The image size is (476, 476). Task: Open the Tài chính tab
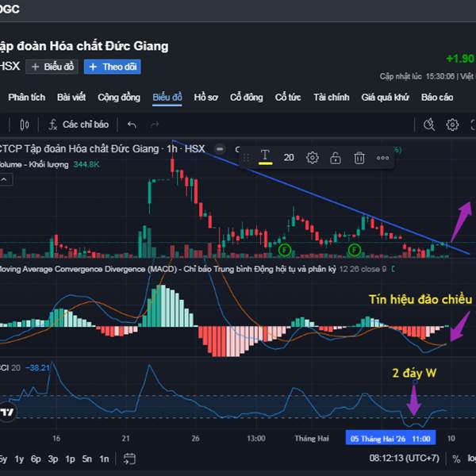(331, 97)
